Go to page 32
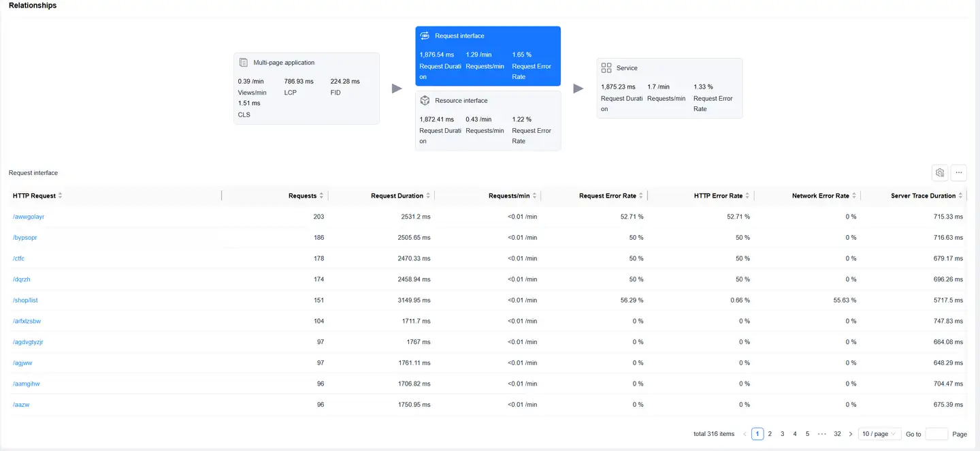980x451 pixels. (x=837, y=434)
